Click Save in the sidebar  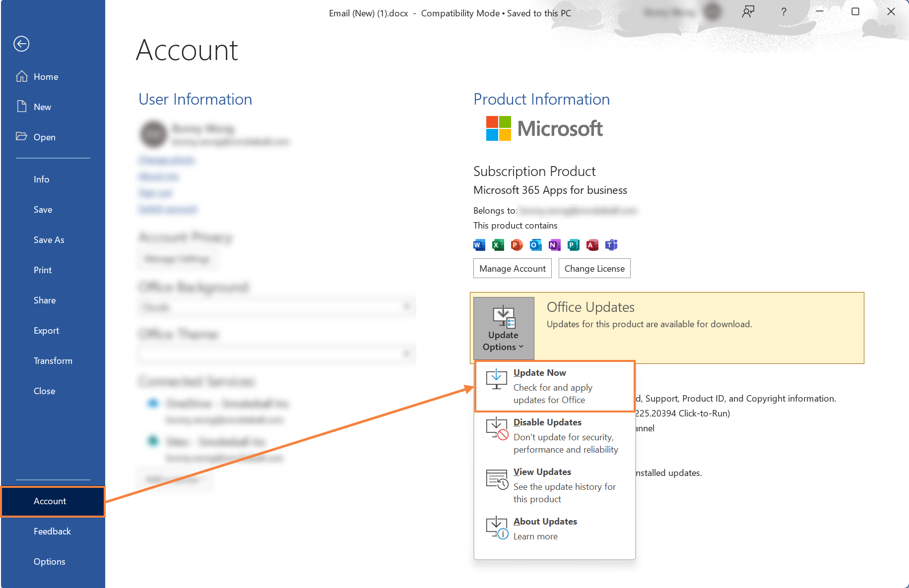pyautogui.click(x=53, y=210)
